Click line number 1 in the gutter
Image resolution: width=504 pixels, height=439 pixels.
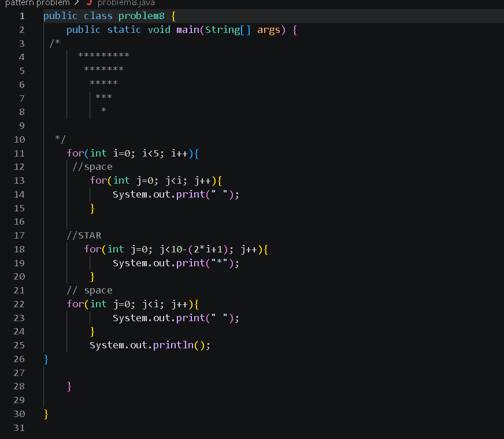click(22, 16)
